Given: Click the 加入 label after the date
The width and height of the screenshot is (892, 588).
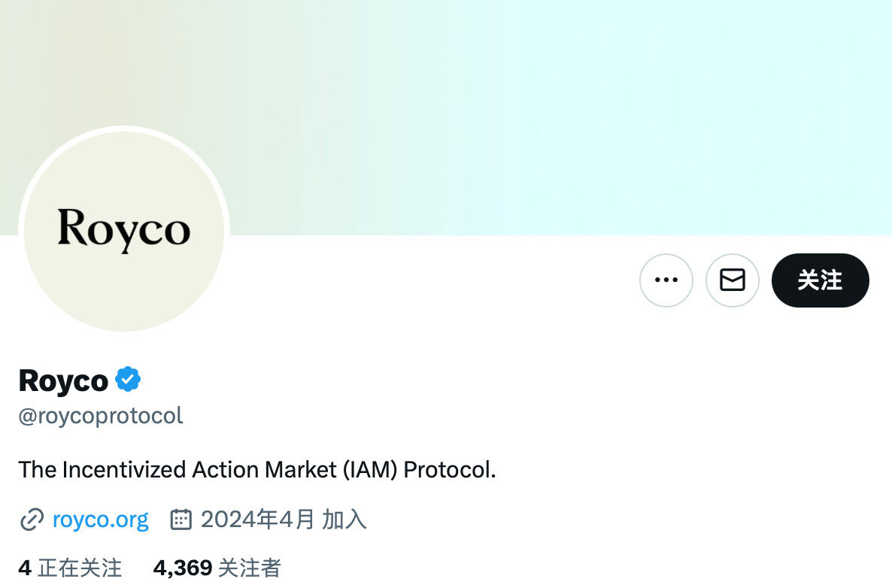Looking at the screenshot, I should [344, 520].
